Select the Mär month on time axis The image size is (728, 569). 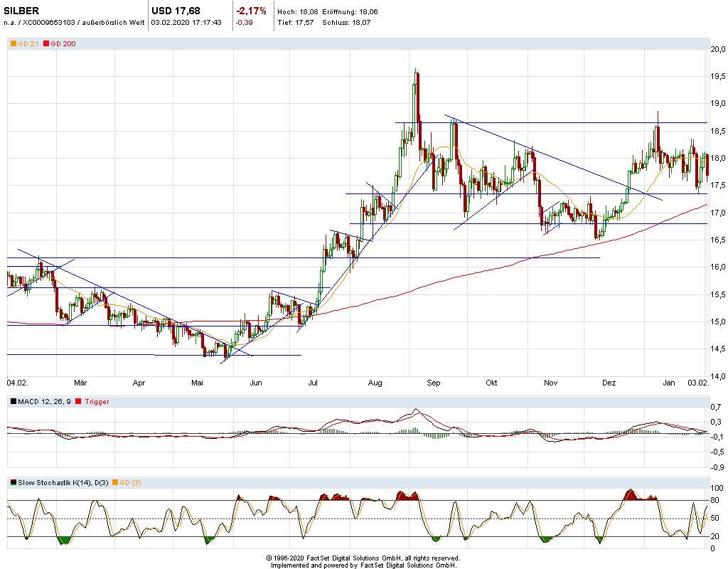[80, 383]
